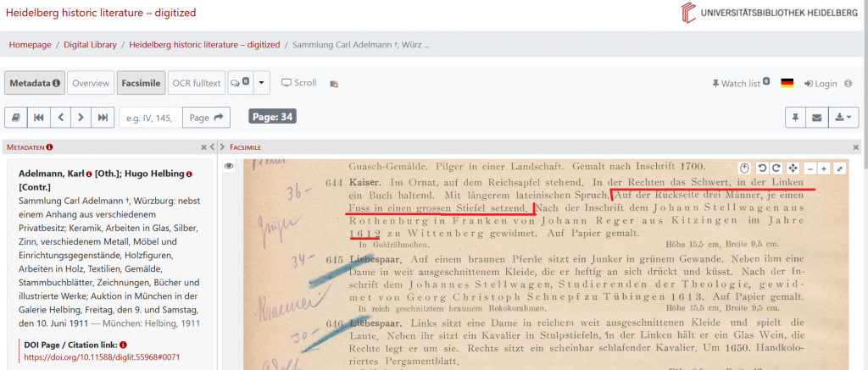Switch to the OCR fulltext tab
Viewport: 868px width, 370px height.
coord(196,83)
